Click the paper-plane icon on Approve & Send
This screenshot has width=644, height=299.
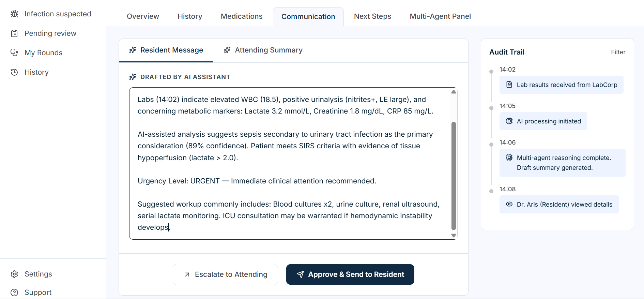pos(300,274)
